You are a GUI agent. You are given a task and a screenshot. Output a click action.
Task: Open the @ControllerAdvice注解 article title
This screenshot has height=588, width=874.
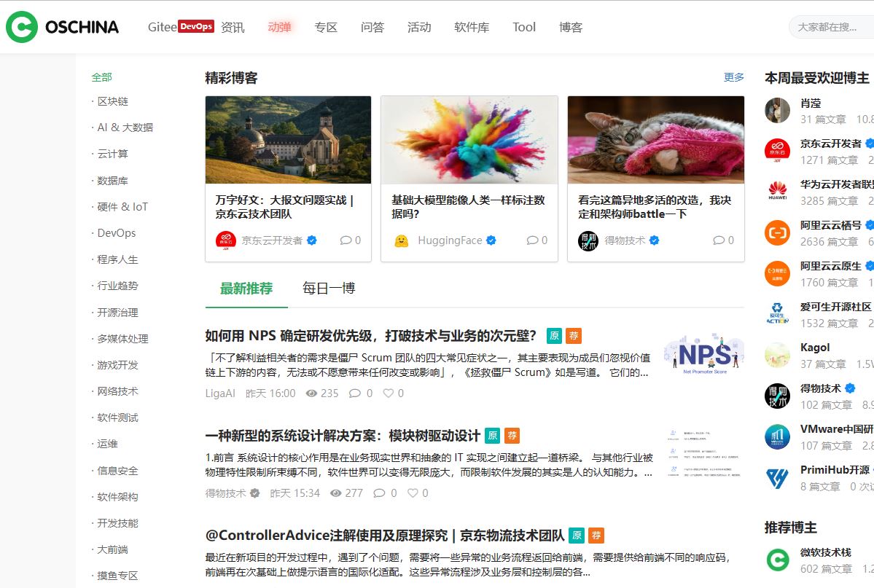[385, 535]
